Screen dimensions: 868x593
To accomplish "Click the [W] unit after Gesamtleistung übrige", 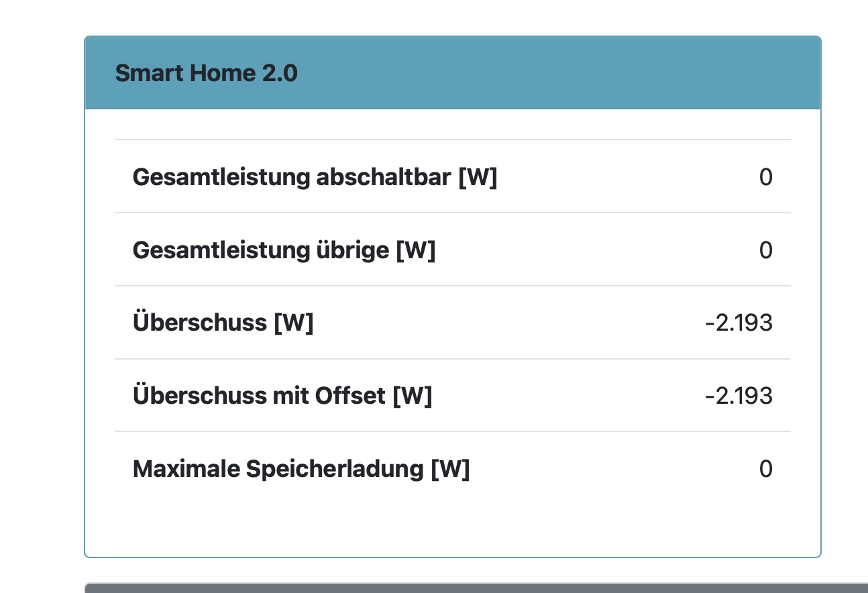I will [x=416, y=251].
